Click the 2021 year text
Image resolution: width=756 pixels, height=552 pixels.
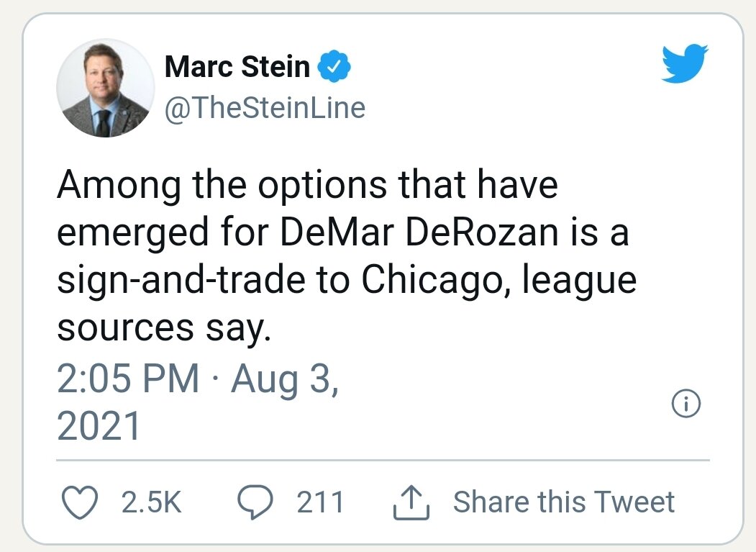click(99, 427)
